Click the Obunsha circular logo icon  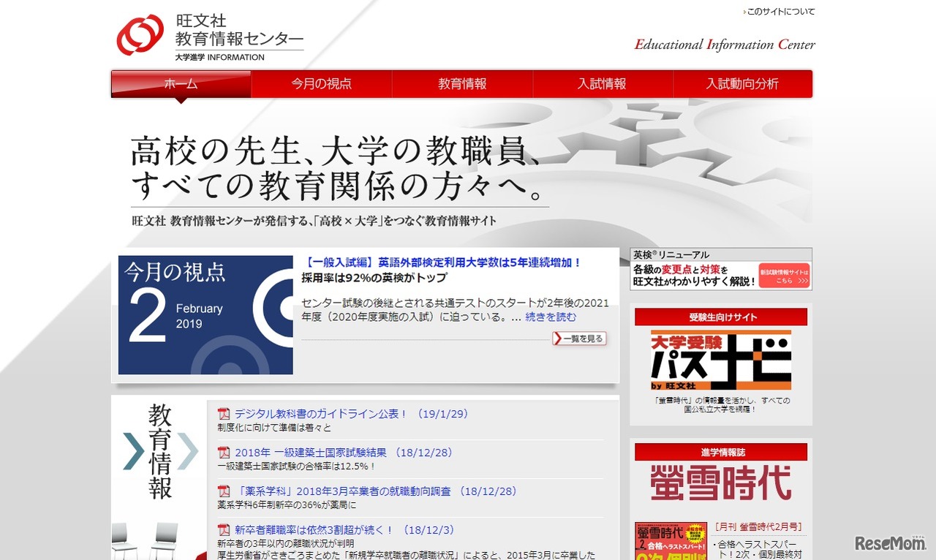[x=139, y=34]
